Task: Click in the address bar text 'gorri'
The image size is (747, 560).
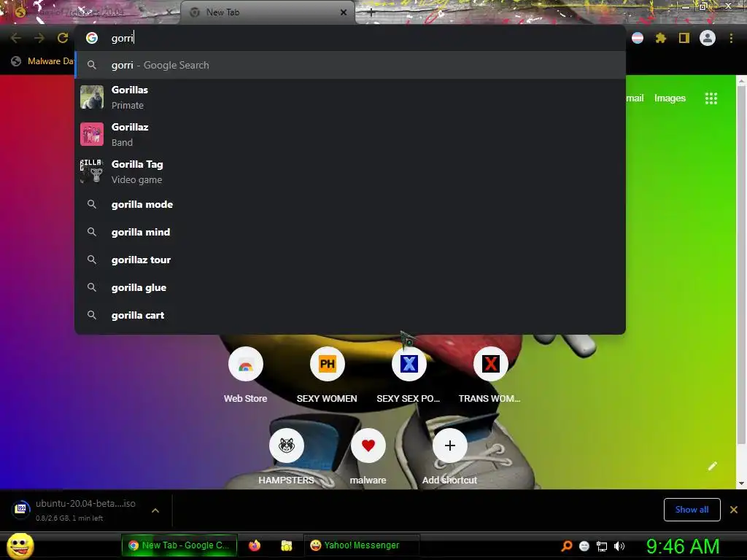Action: (x=123, y=38)
